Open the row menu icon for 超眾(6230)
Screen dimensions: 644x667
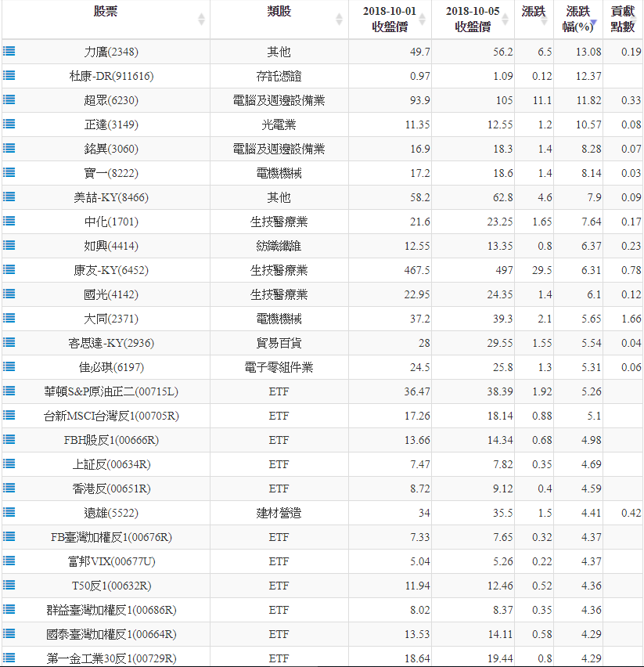[x=9, y=100]
